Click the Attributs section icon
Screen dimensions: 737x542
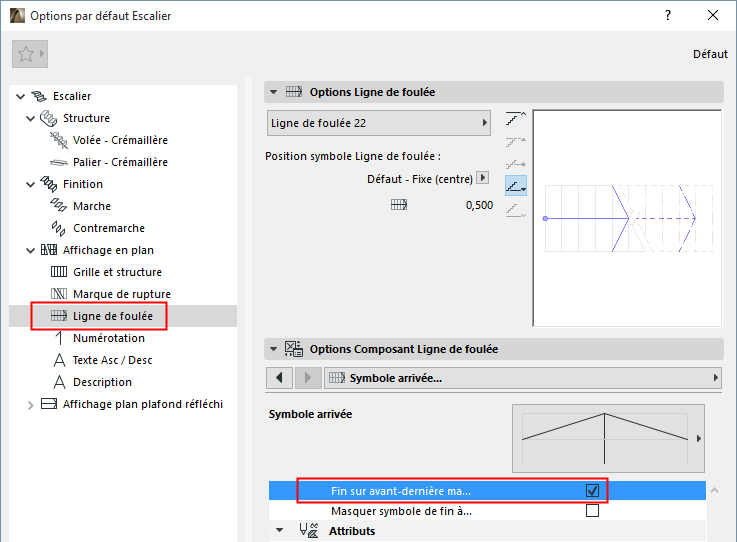(x=309, y=530)
